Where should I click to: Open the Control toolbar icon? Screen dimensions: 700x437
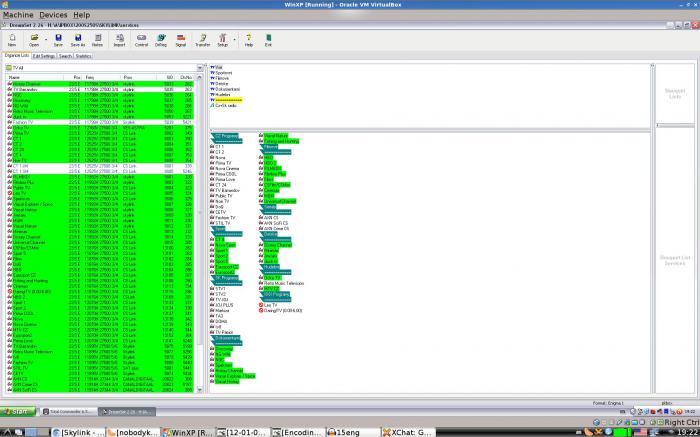[x=142, y=40]
